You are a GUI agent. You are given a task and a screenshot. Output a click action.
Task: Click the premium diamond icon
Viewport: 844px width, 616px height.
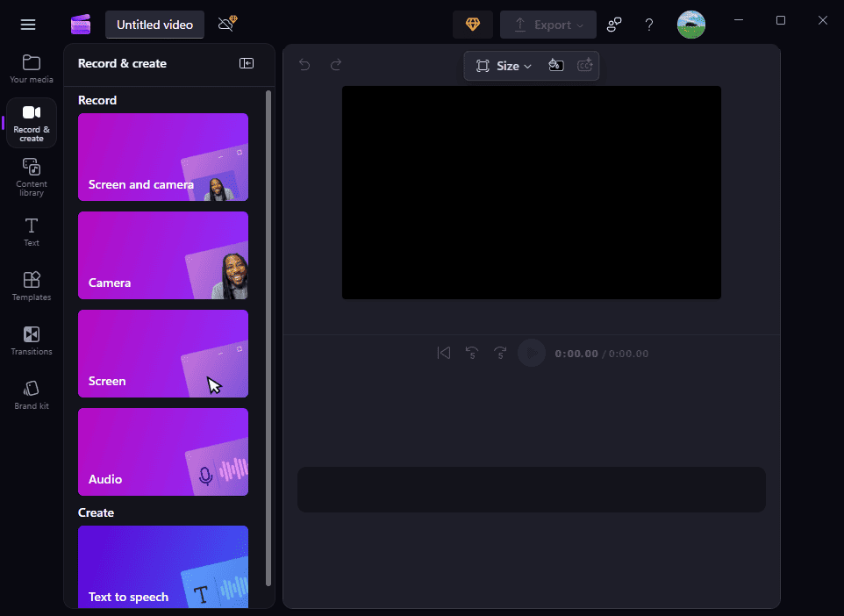click(472, 25)
